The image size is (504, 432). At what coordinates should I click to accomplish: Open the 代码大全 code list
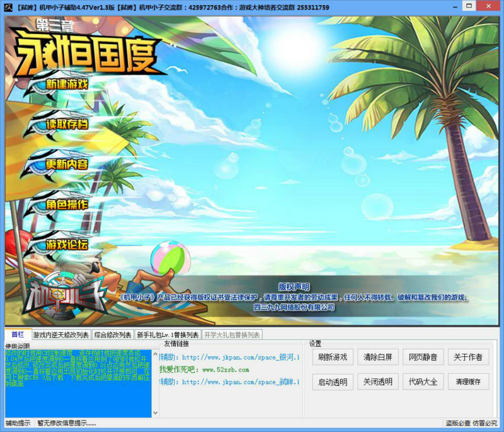423,382
